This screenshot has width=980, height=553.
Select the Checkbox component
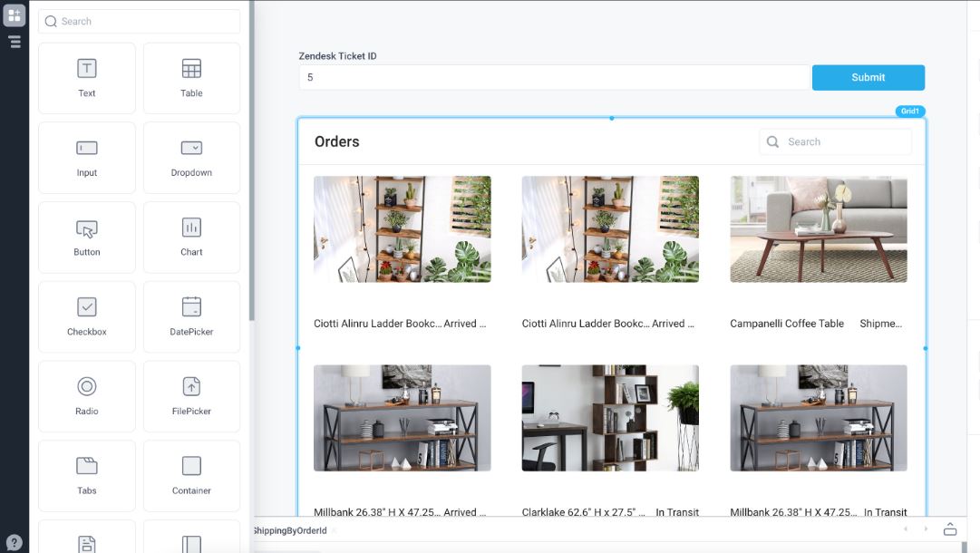(87, 316)
